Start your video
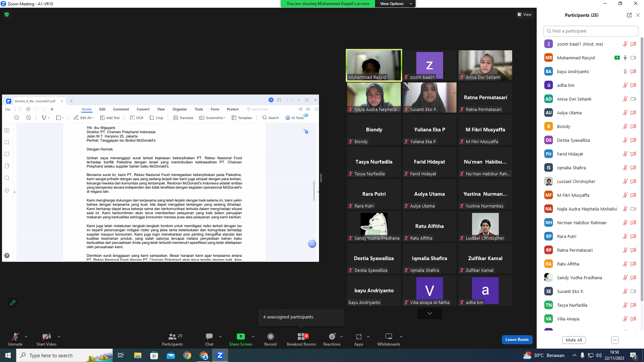Viewport: 644px width, 362px height. click(x=46, y=339)
